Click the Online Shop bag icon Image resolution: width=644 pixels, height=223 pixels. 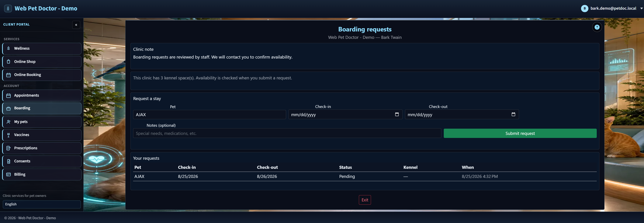coord(9,62)
